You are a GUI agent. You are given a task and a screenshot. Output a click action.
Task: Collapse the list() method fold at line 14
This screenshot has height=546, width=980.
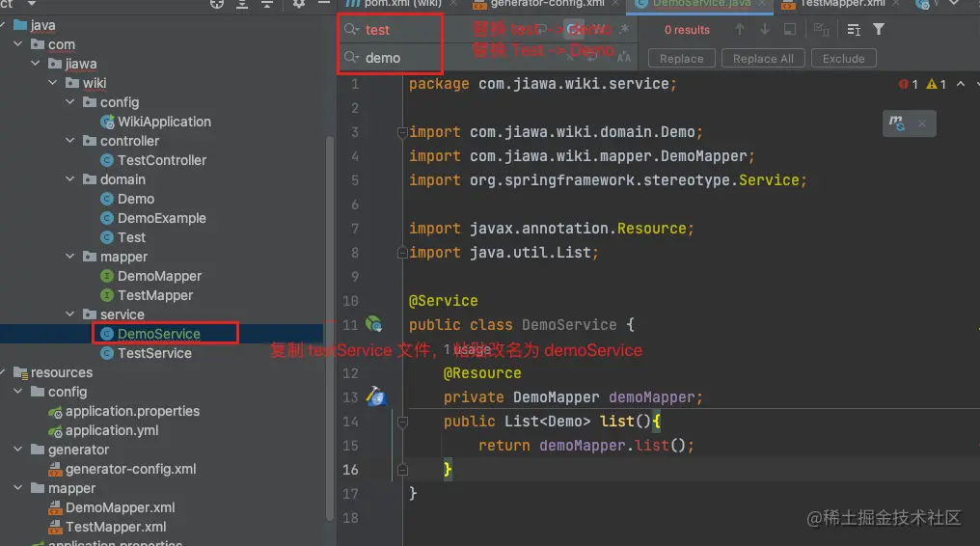(x=402, y=422)
